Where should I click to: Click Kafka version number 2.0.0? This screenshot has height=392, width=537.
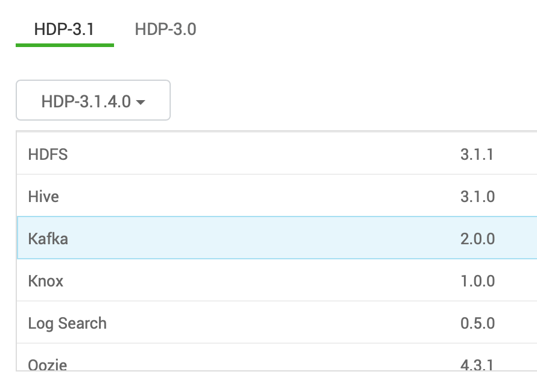coord(477,239)
